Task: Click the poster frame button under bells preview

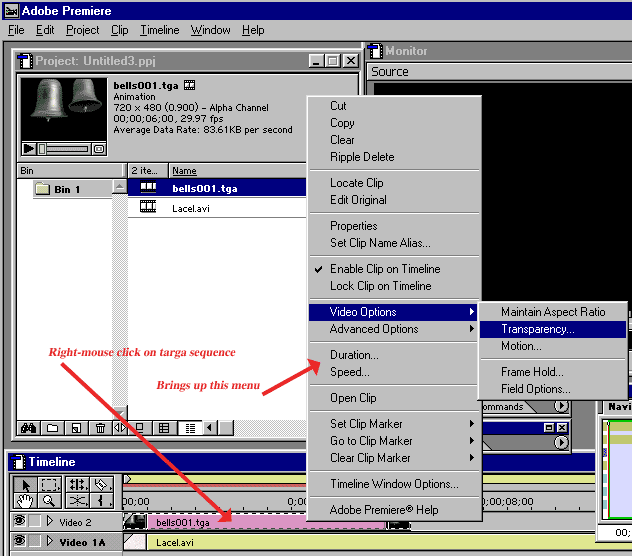Action: tap(99, 149)
